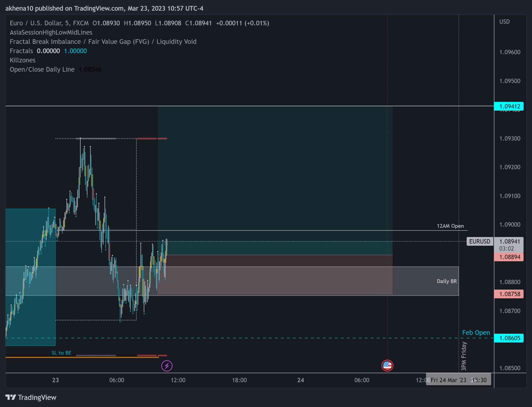
Task: Click the TradingView logo at bottom left
Action: [x=31, y=397]
